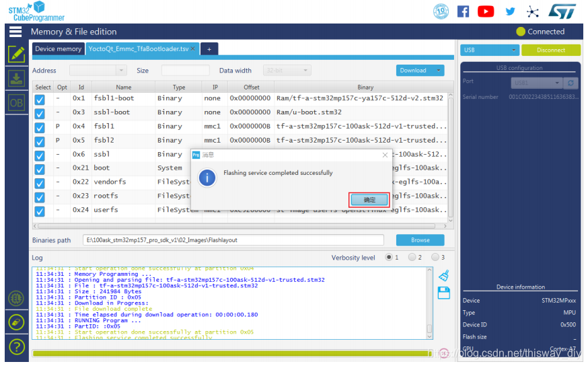Click the Name column header
The height and width of the screenshot is (366, 588).
click(123, 87)
